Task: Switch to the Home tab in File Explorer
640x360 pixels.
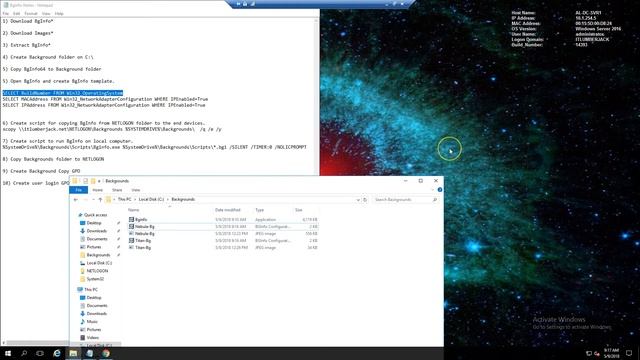Action: point(98,190)
